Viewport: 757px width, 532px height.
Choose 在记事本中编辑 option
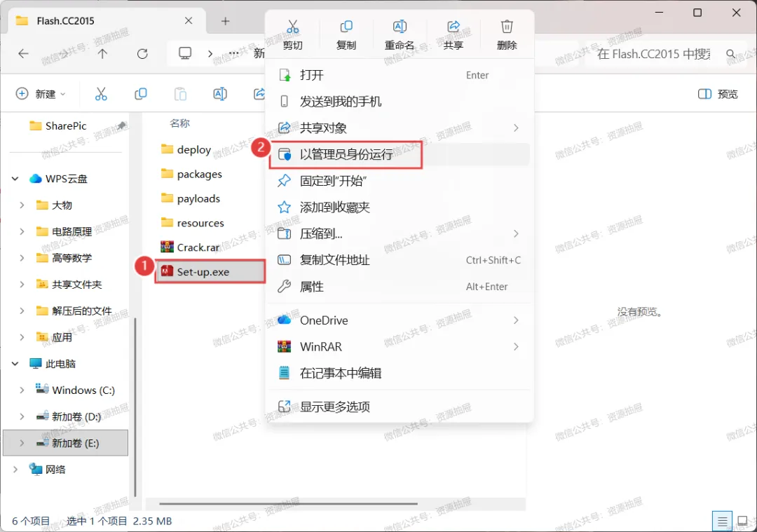point(400,373)
